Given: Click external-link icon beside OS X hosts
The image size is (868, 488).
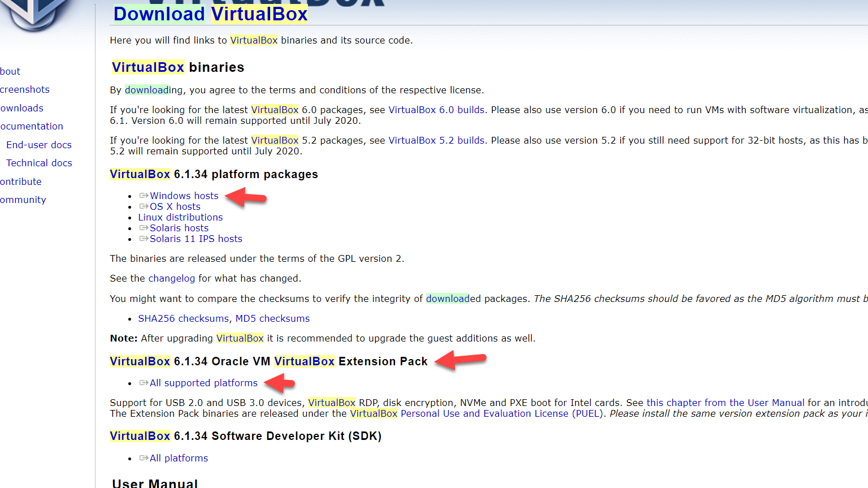Looking at the screenshot, I should point(144,206).
